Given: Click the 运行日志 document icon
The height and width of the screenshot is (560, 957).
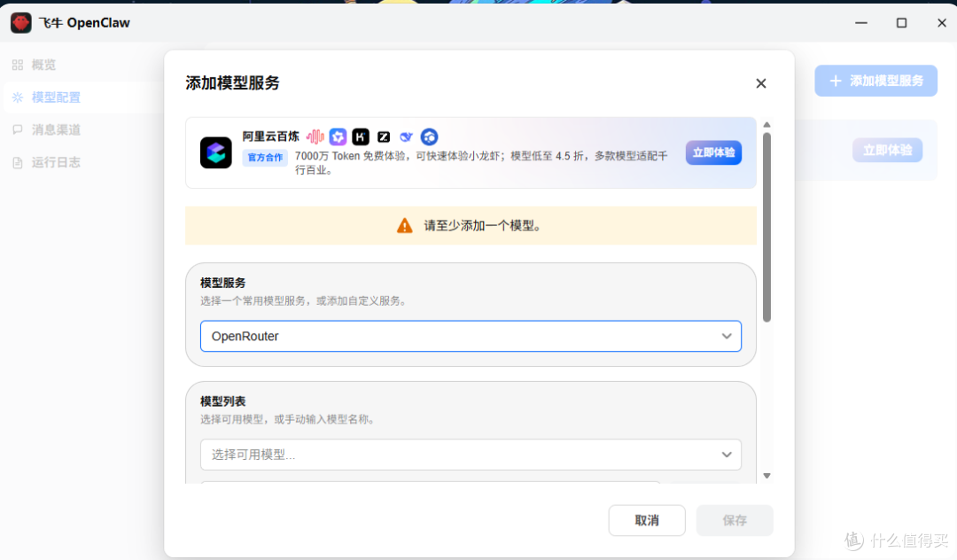Looking at the screenshot, I should pos(18,162).
